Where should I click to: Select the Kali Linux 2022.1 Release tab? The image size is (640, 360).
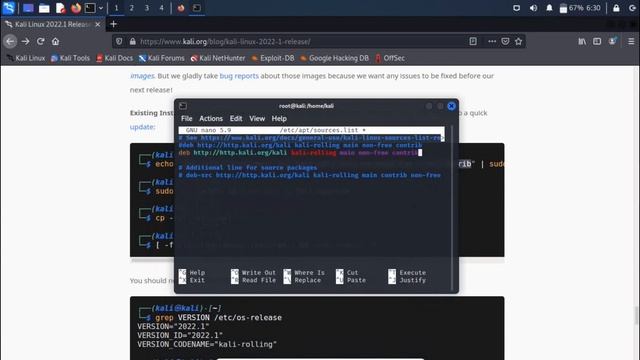53,24
